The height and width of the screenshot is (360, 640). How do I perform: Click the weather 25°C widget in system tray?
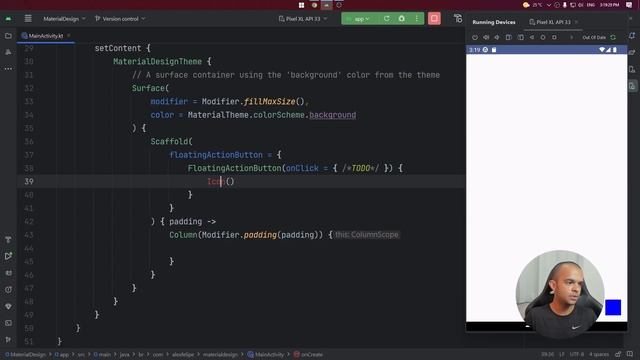point(533,5)
